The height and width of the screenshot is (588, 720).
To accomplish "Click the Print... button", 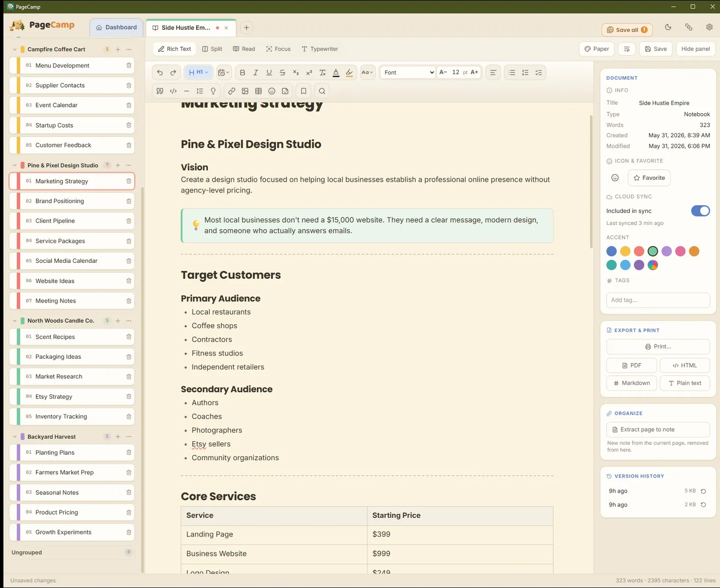I will pyautogui.click(x=658, y=347).
